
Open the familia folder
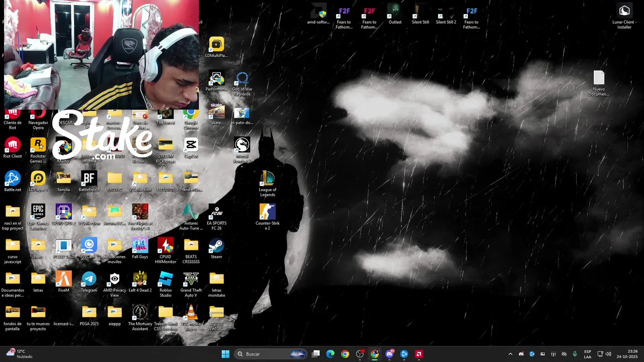(x=63, y=182)
